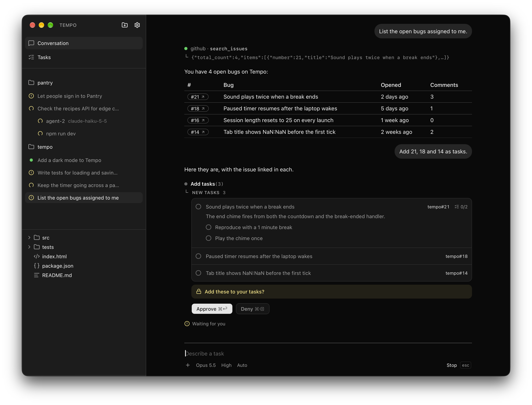Image resolution: width=532 pixels, height=405 pixels.
Task: Click the subtask count icon showing 0/2
Action: (x=456, y=207)
